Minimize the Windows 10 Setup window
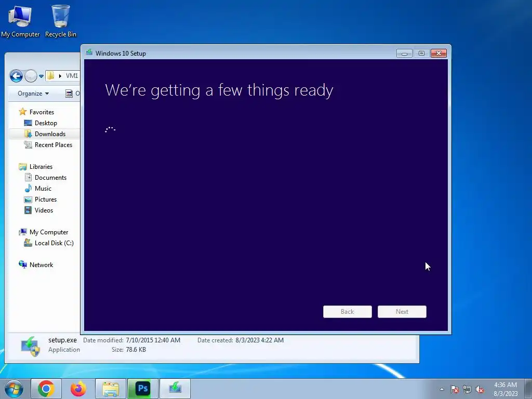 (x=404, y=54)
